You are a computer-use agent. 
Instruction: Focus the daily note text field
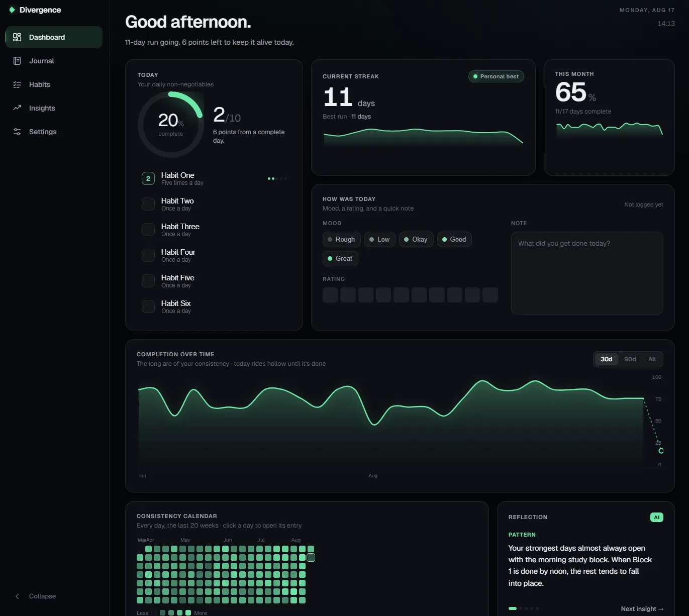pyautogui.click(x=587, y=273)
